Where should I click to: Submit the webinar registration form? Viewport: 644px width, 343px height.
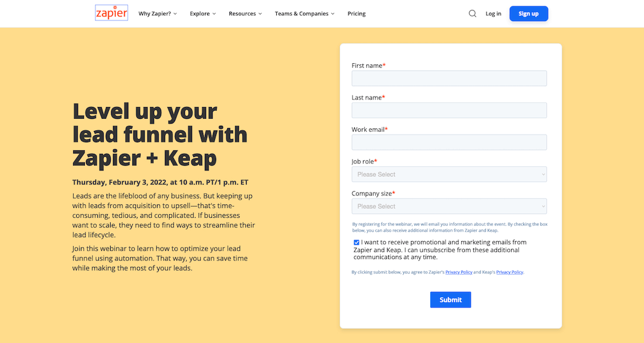451,300
